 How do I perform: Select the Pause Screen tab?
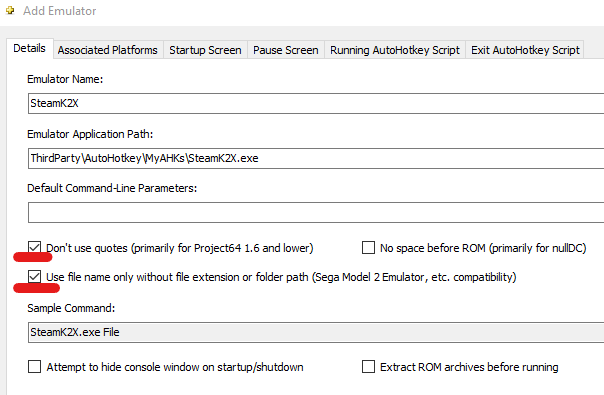pos(286,50)
